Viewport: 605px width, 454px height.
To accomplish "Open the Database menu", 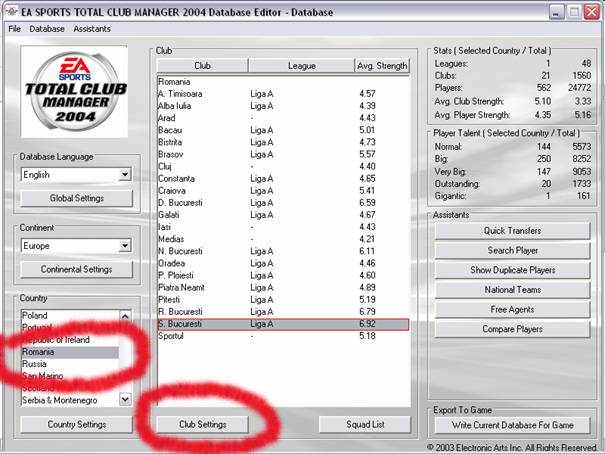I will 47,29.
